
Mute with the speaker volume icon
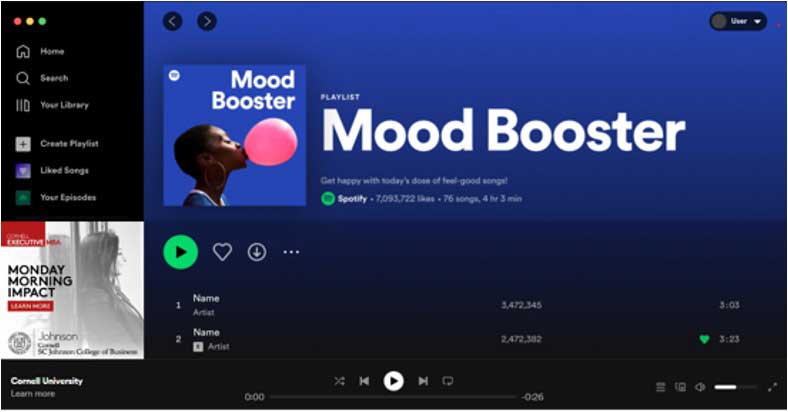pyautogui.click(x=700, y=387)
